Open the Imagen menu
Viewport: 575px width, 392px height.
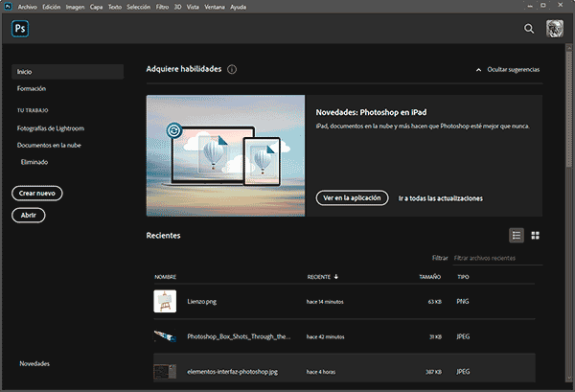pos(75,7)
